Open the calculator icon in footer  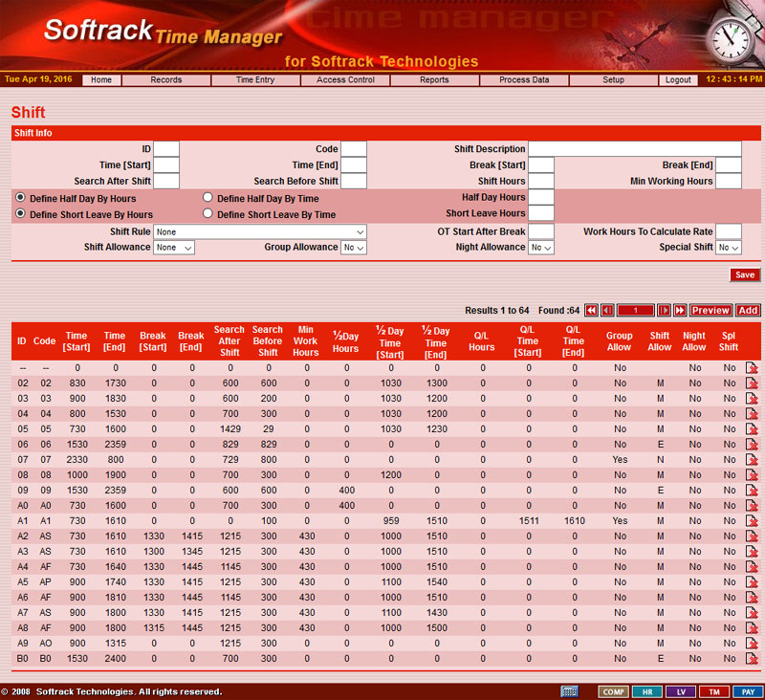[x=569, y=691]
